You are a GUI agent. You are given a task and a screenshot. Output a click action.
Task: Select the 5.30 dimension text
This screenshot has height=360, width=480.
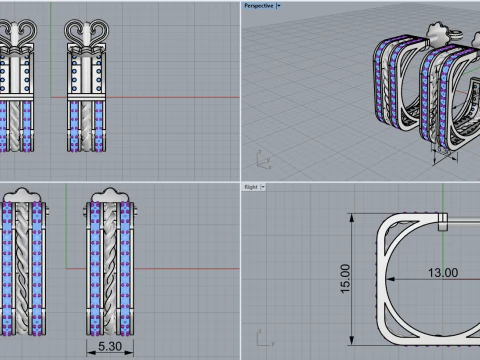(110, 347)
